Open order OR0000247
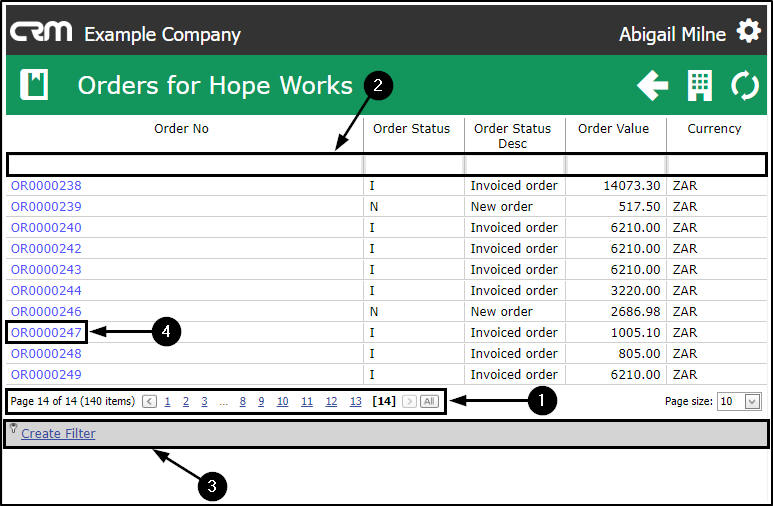 point(46,332)
